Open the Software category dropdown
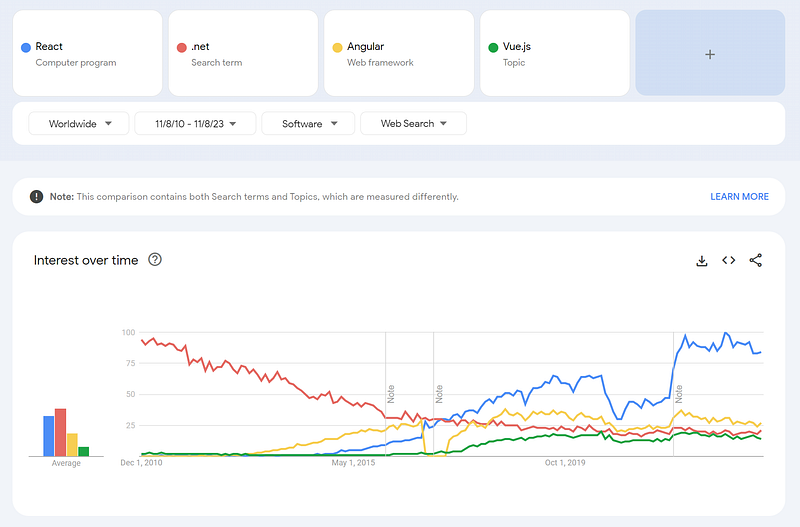800x527 pixels. tap(308, 123)
